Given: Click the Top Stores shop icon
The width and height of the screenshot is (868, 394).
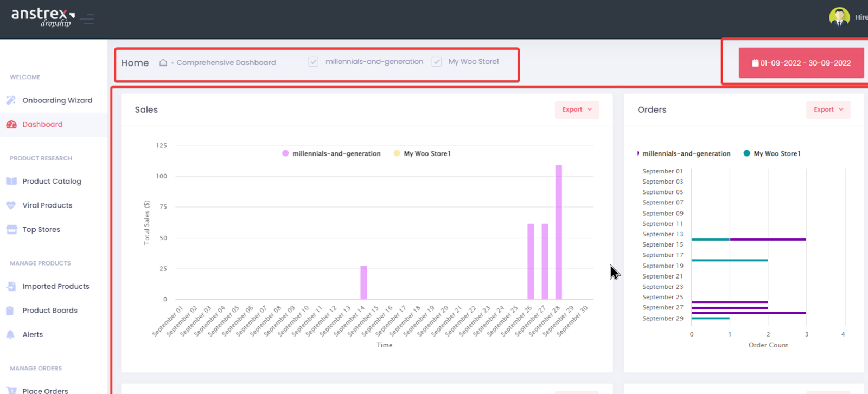Looking at the screenshot, I should [11, 229].
